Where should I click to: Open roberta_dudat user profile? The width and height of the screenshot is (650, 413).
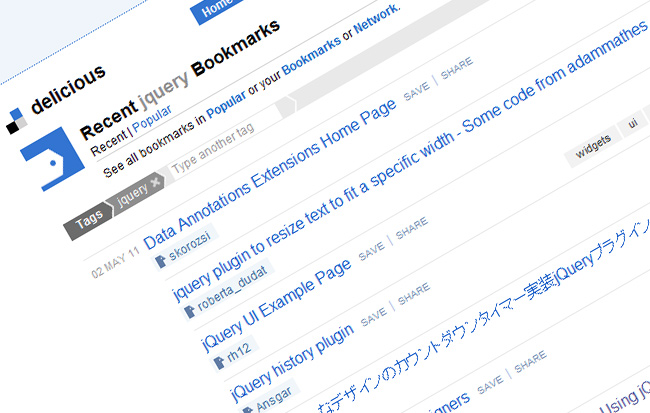(x=232, y=288)
